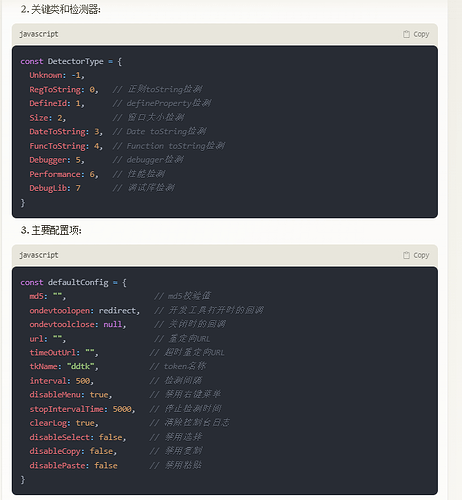Click javascript label above defaultConfig block
The width and height of the screenshot is (462, 500).
pos(39,255)
